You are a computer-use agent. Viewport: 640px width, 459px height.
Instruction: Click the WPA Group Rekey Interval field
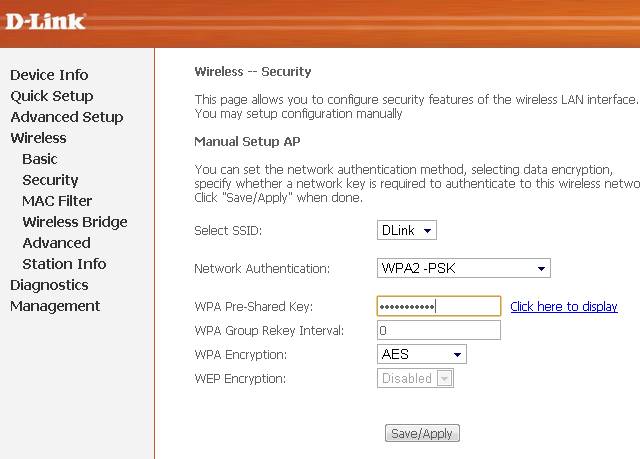[438, 330]
